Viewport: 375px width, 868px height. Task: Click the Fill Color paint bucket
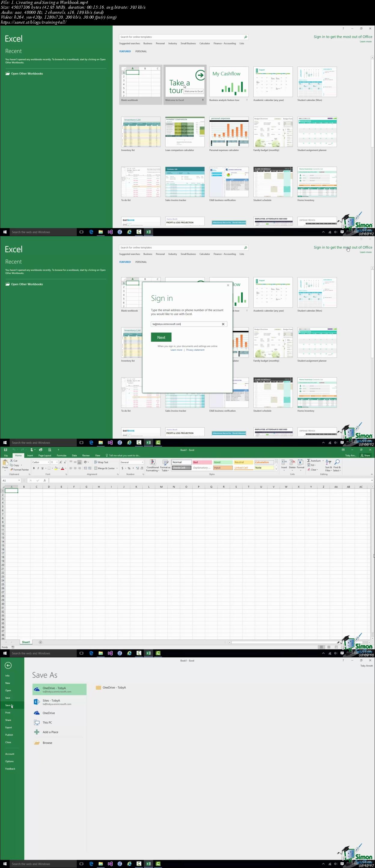pyautogui.click(x=56, y=468)
